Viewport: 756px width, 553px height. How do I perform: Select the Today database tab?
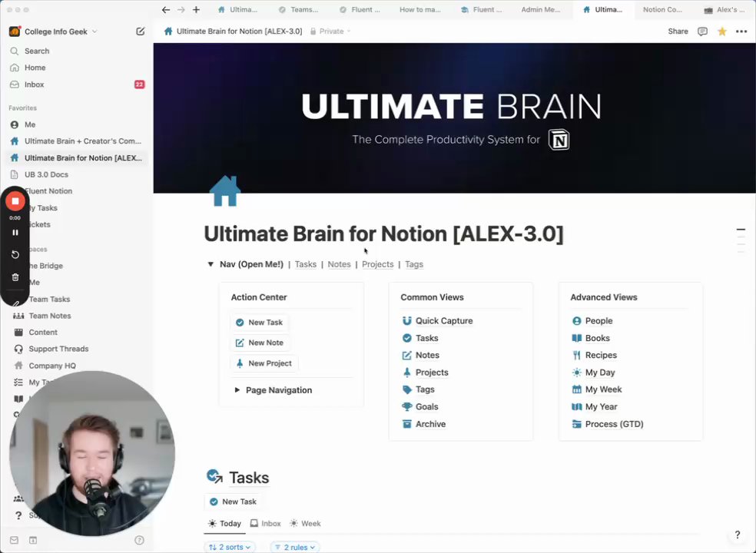point(224,524)
